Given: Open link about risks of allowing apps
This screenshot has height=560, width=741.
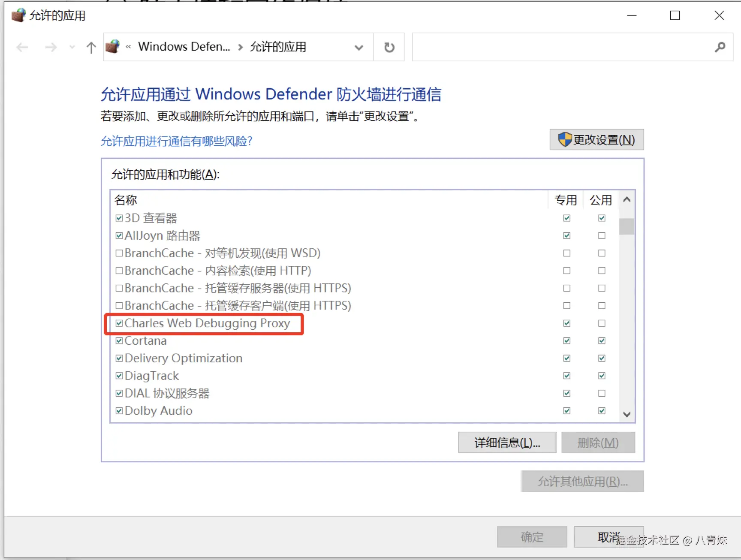Looking at the screenshot, I should point(176,141).
